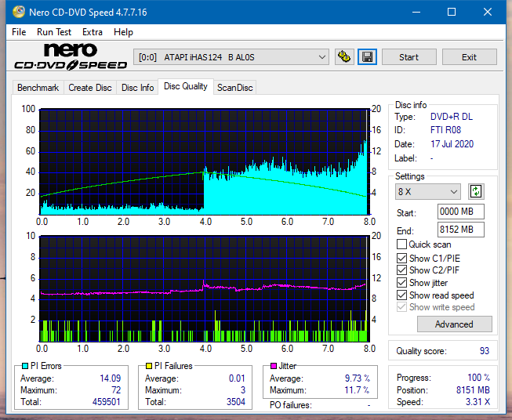This screenshot has height=420, width=512.
Task: Click the Speed 3.31 X value
Action: point(478,402)
